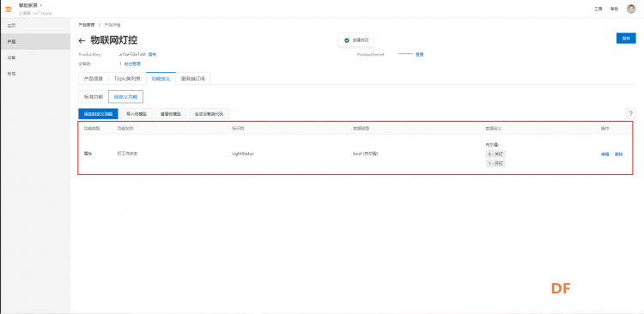Expand the 智能家居 project dropdown

point(31,5)
